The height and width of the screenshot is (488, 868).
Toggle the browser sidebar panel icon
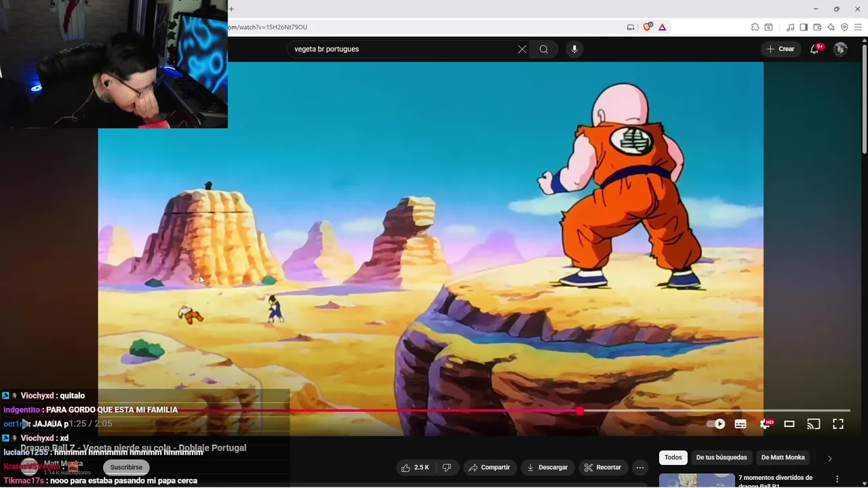pos(804,27)
